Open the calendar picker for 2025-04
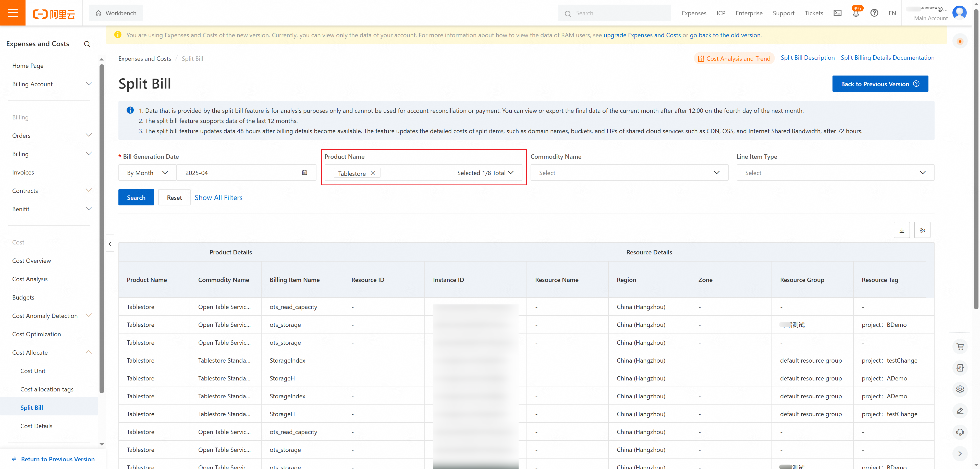The image size is (980, 469). (304, 173)
